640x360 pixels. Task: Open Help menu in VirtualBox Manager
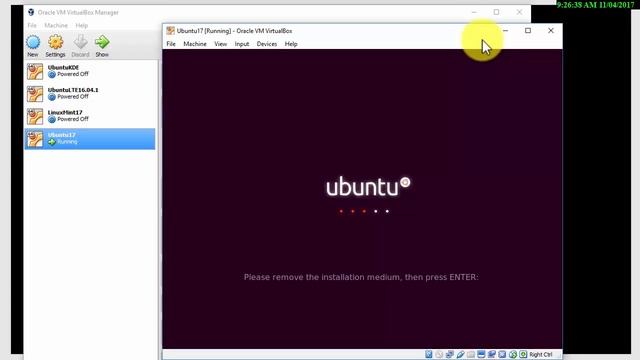(x=82, y=25)
